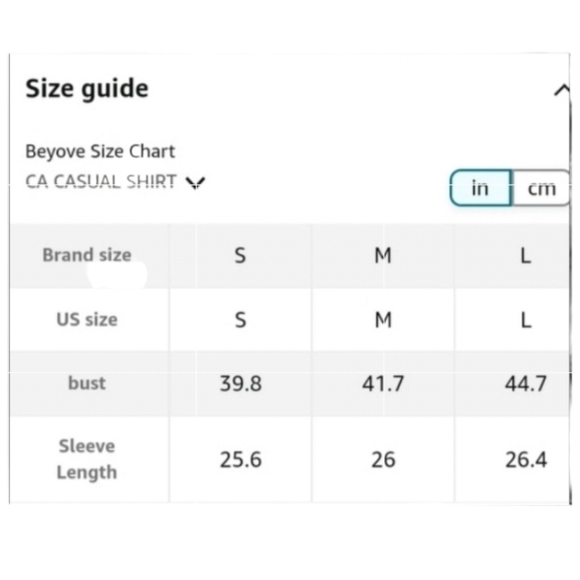Click the bust value 39.8
580x580 pixels.
tap(241, 384)
